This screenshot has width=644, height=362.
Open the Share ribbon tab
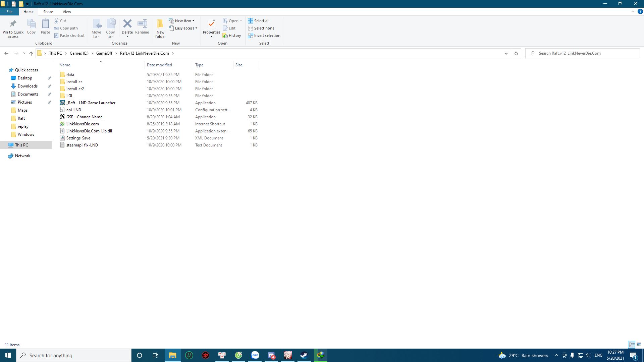pyautogui.click(x=47, y=12)
